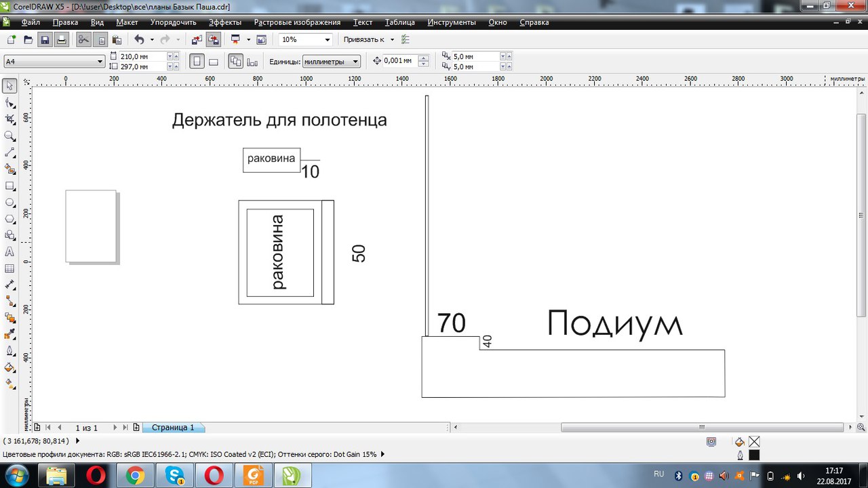Choose the Ellipse tool
This screenshot has height=488, width=868.
9,203
